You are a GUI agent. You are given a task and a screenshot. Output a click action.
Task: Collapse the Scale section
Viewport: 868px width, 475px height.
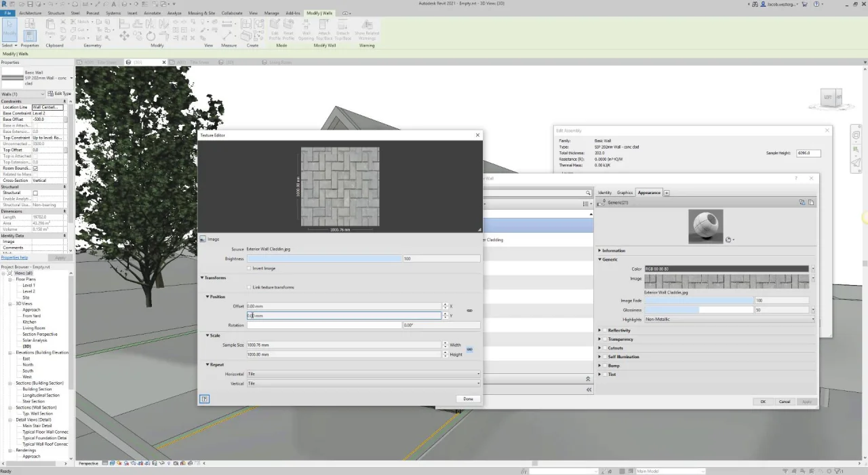208,335
